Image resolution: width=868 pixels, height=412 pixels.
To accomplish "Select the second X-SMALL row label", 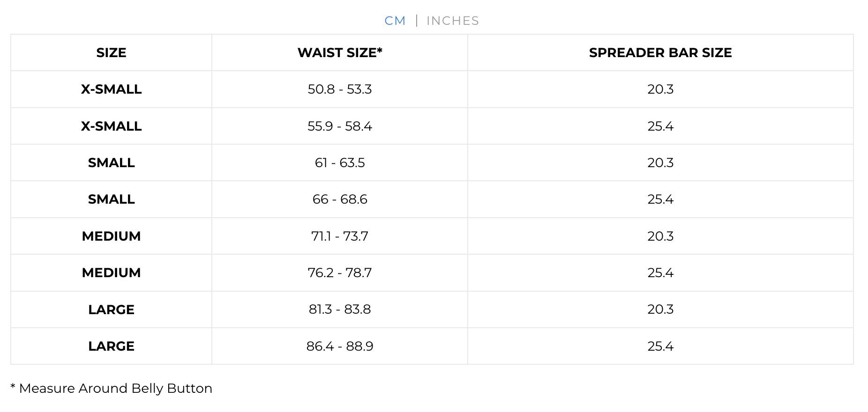I will pyautogui.click(x=112, y=126).
